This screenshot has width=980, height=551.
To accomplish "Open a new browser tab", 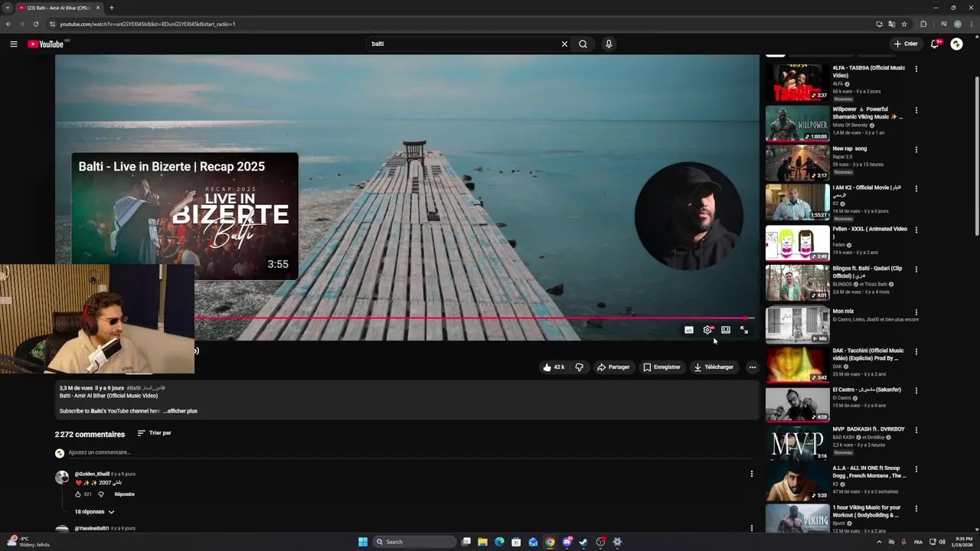I will [x=111, y=8].
